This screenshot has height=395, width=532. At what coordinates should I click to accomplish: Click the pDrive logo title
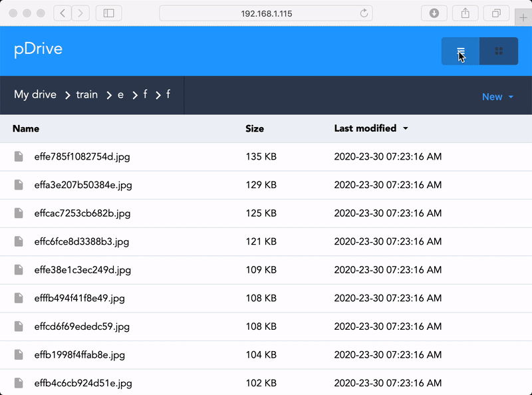(38, 49)
